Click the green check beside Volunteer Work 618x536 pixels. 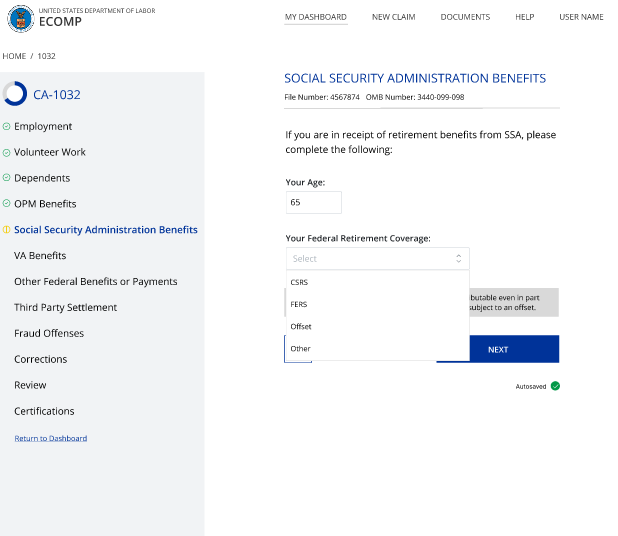pyautogui.click(x=7, y=152)
